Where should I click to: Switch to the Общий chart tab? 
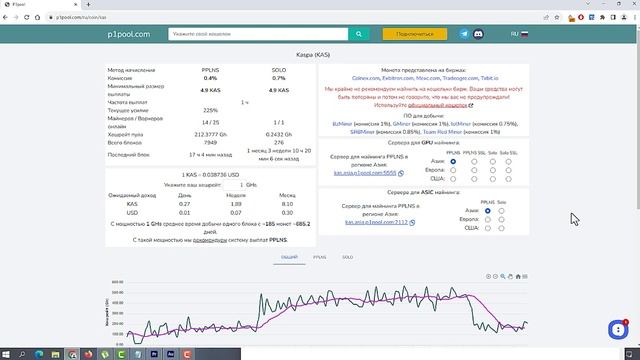289,257
